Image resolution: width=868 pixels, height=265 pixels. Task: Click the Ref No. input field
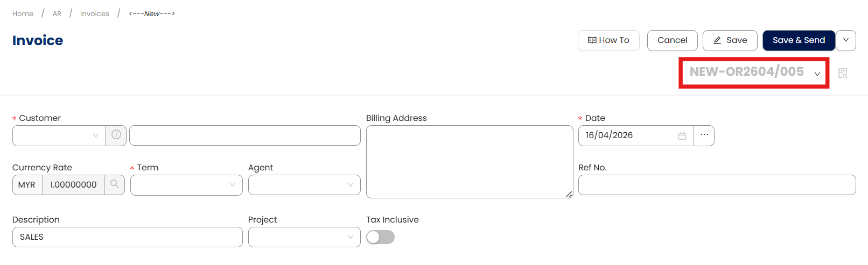pyautogui.click(x=717, y=185)
